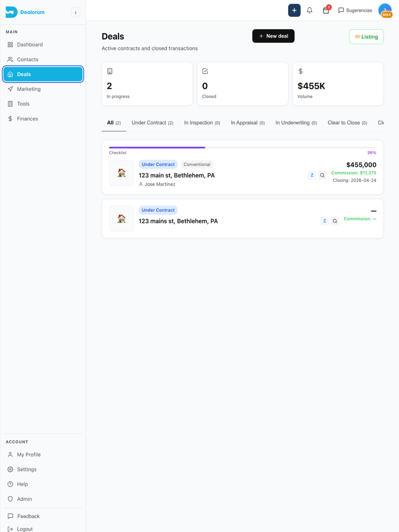Select Deals in the sidebar
Screen dimensions: 399x532
[x=43, y=74]
